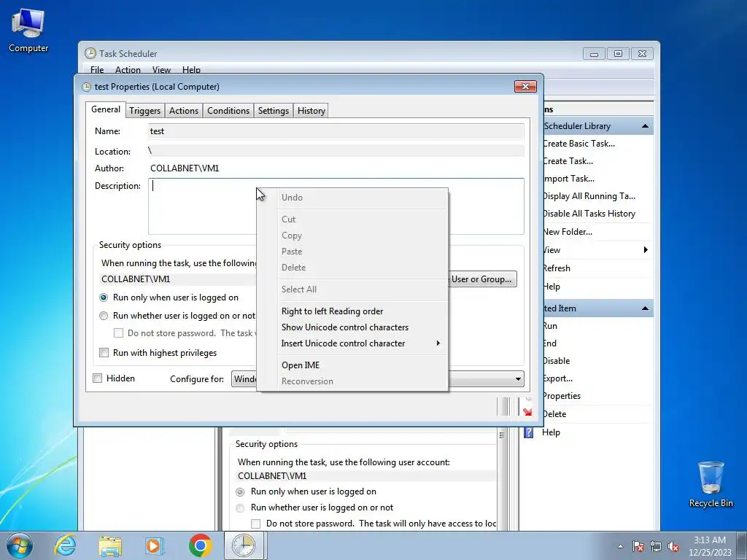The image size is (747, 560).
Task: Click End under Selected Item
Action: [x=550, y=344]
